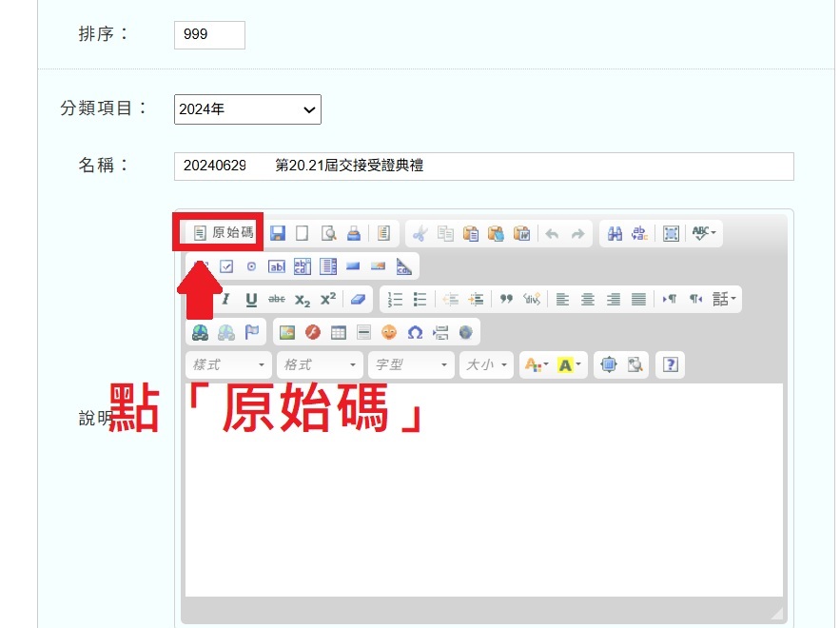This screenshot has width=840, height=628.
Task: Click the Remove Format eraser icon
Action: click(x=358, y=299)
